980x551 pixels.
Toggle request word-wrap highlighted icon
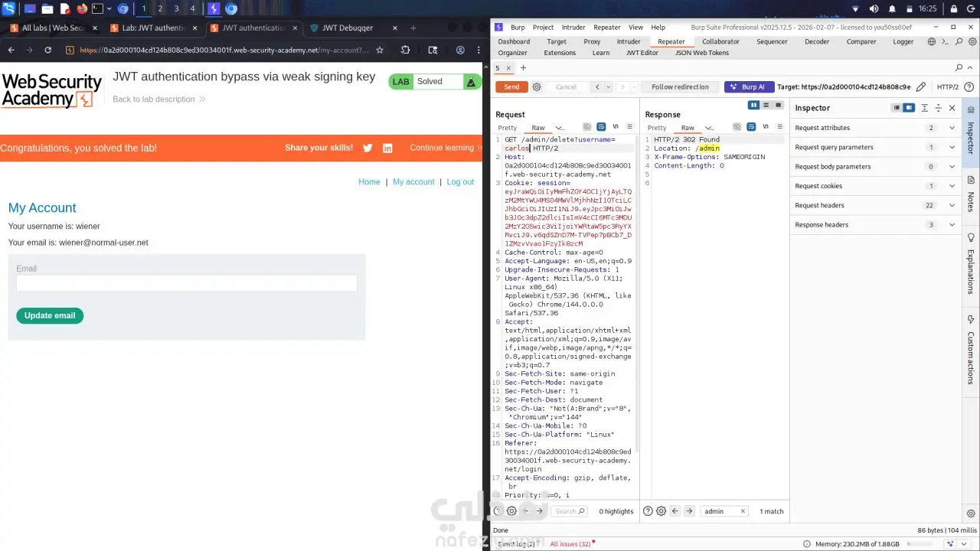coord(601,127)
